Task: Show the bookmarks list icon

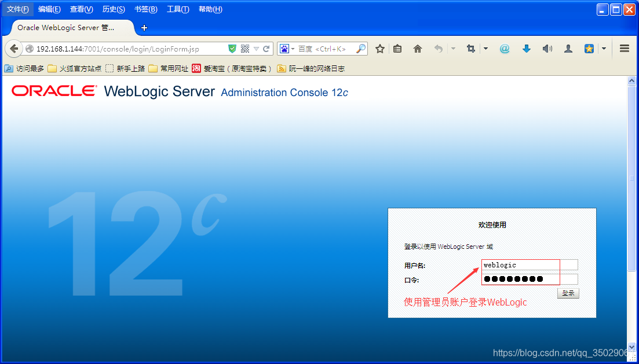Action: coord(397,49)
